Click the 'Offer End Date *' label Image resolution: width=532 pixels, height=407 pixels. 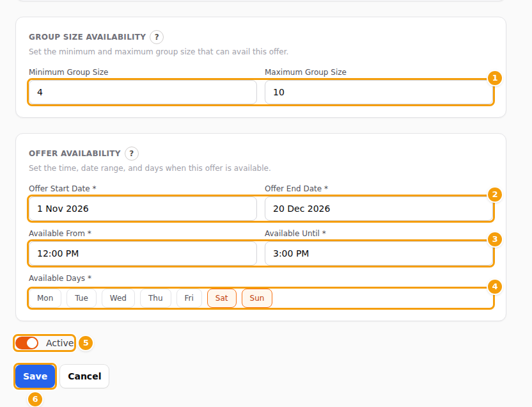click(296, 188)
